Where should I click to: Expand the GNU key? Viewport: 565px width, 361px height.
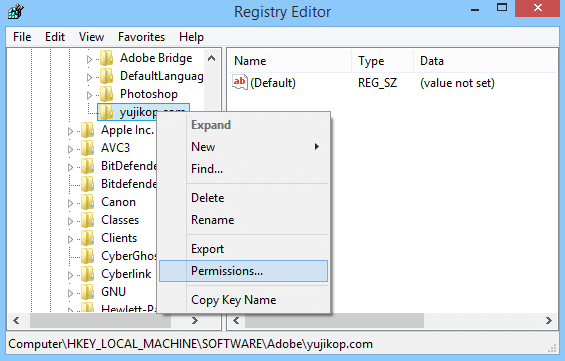click(x=70, y=293)
